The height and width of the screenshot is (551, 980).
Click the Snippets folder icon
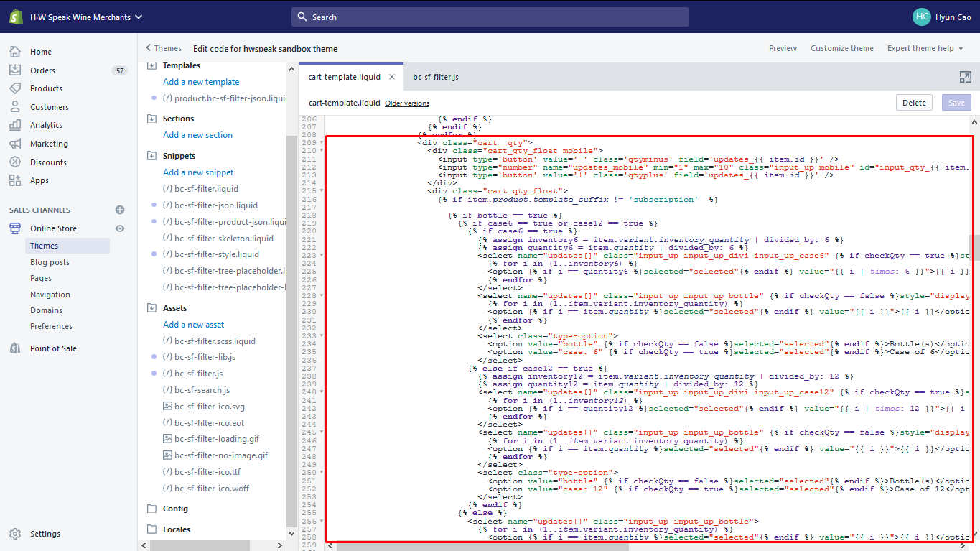click(151, 156)
